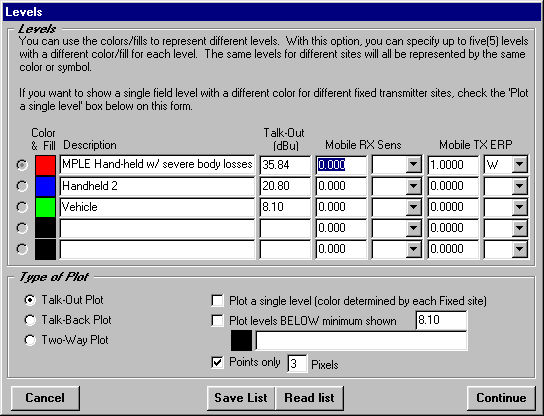Click the Talk-Out field containing 35.84
The width and height of the screenshot is (544, 416).
(285, 165)
